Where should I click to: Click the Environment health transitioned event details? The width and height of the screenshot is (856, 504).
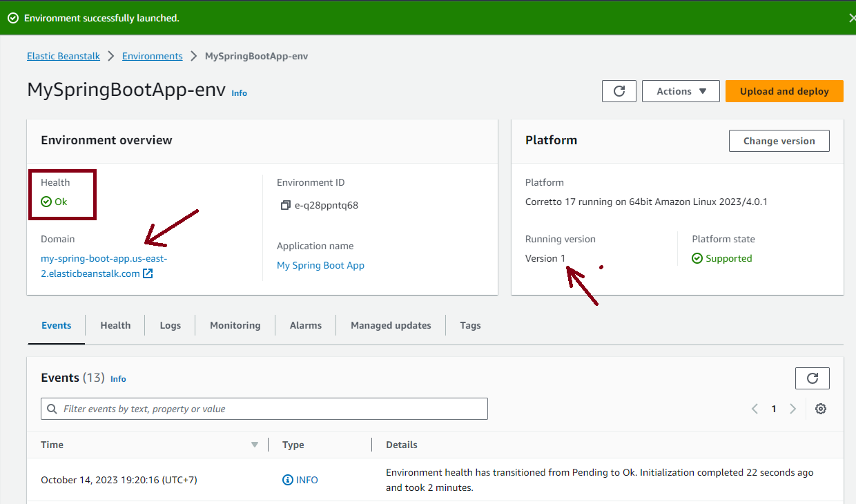[x=600, y=480]
